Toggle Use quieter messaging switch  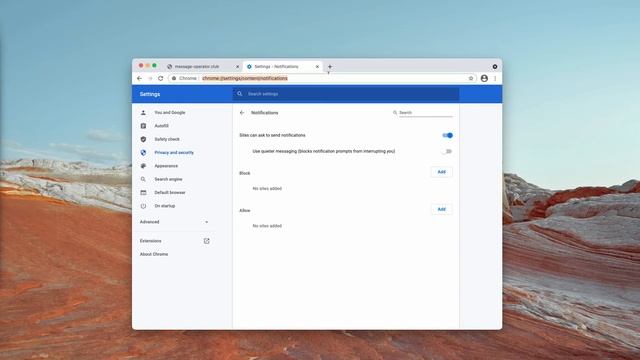pos(447,151)
